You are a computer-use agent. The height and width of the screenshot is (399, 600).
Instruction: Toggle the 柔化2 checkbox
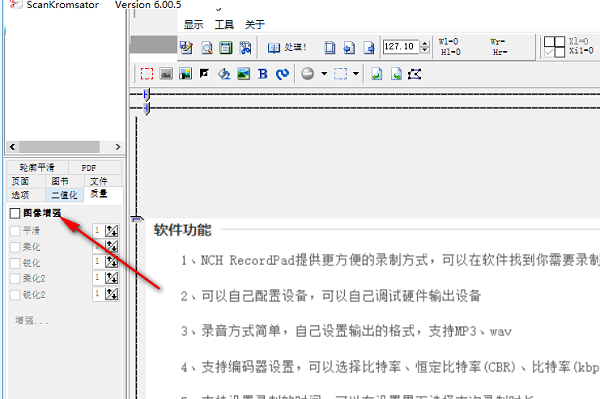(x=15, y=278)
